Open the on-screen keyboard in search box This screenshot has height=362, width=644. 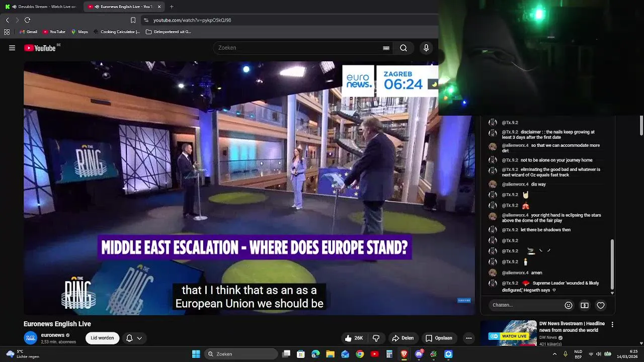[386, 48]
